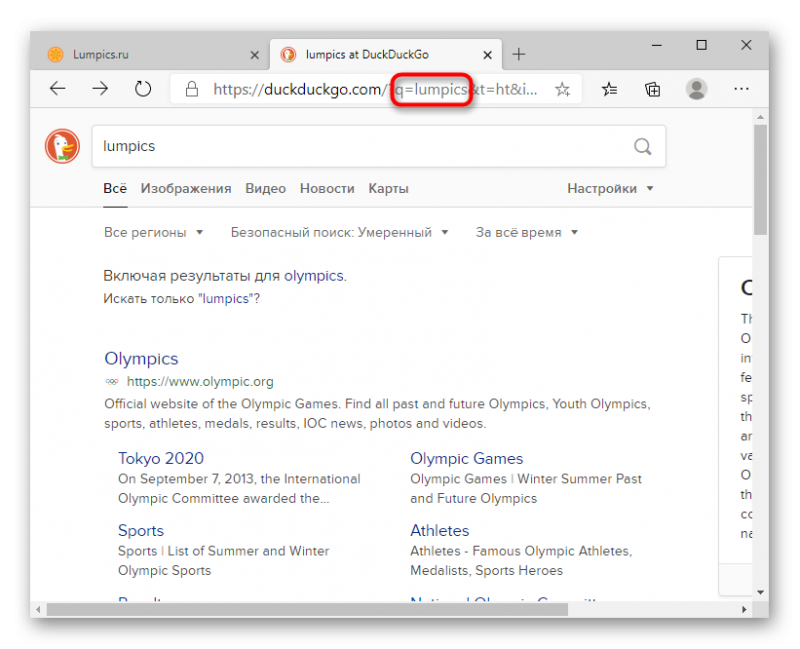Click the scroll down arrow
The width and height of the screenshot is (800, 649).
tap(761, 592)
